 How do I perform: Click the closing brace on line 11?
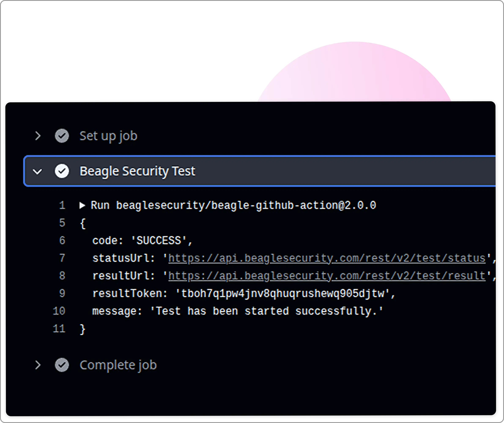coord(83,329)
